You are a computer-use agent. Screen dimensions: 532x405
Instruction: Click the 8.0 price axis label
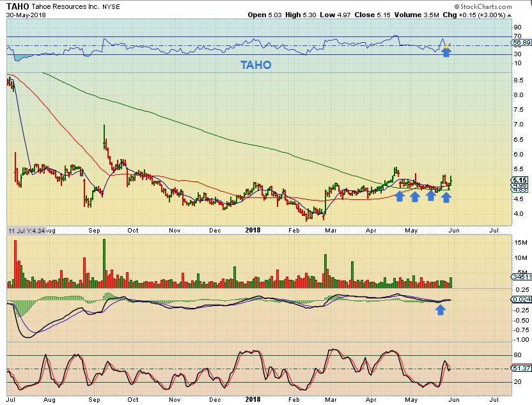click(x=518, y=95)
